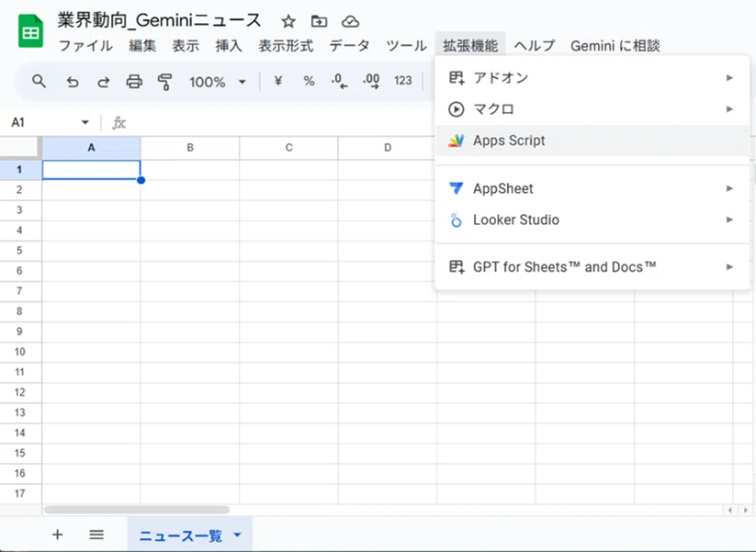Select row 5 header
Viewport: 756px width, 552px height.
20,251
